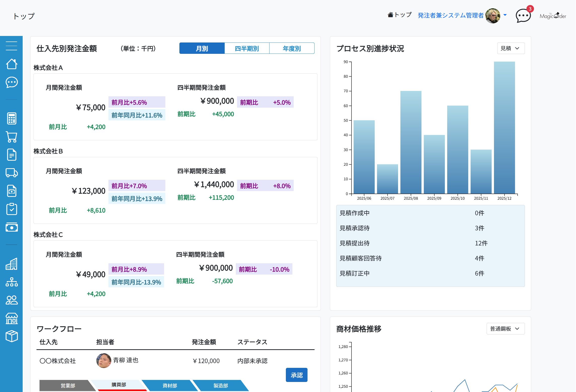Click the user avatar photo in the header

pos(493,16)
